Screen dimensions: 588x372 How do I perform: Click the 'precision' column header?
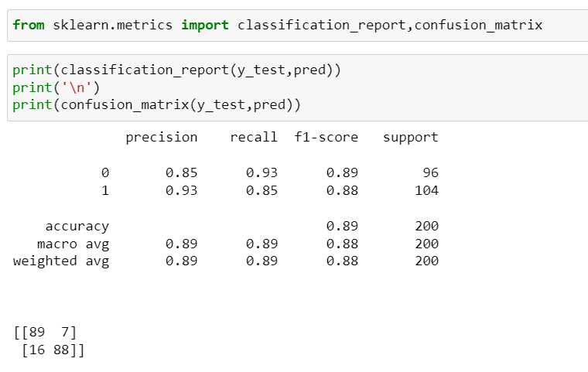click(161, 138)
